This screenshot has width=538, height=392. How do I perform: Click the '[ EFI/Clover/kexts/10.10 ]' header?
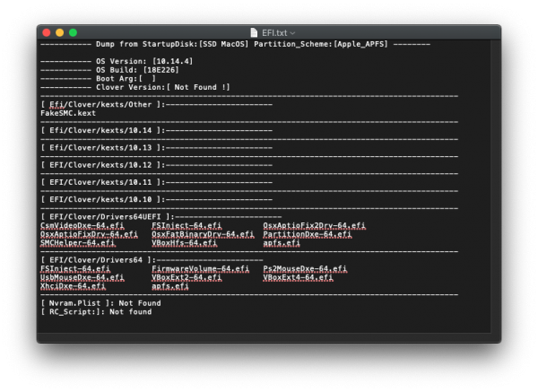pos(103,199)
